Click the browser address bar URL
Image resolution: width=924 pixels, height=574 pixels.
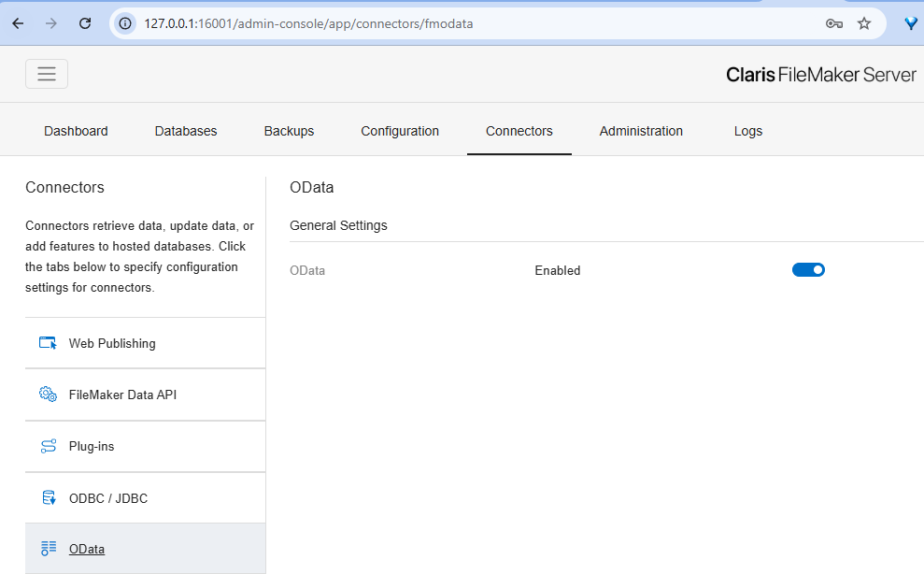[309, 23]
